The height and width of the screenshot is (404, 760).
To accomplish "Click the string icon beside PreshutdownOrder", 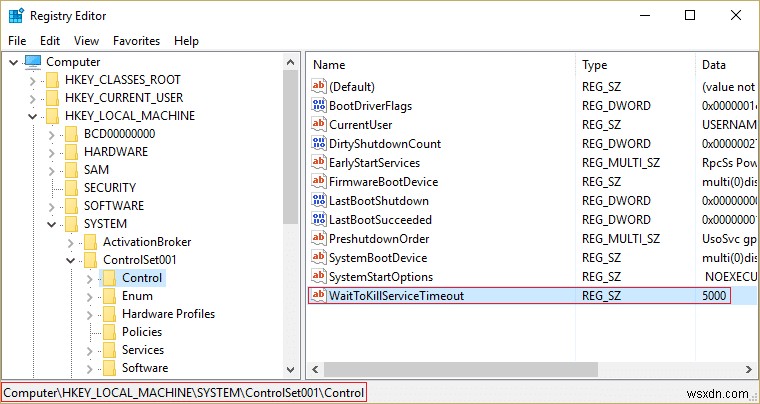I will [x=319, y=238].
